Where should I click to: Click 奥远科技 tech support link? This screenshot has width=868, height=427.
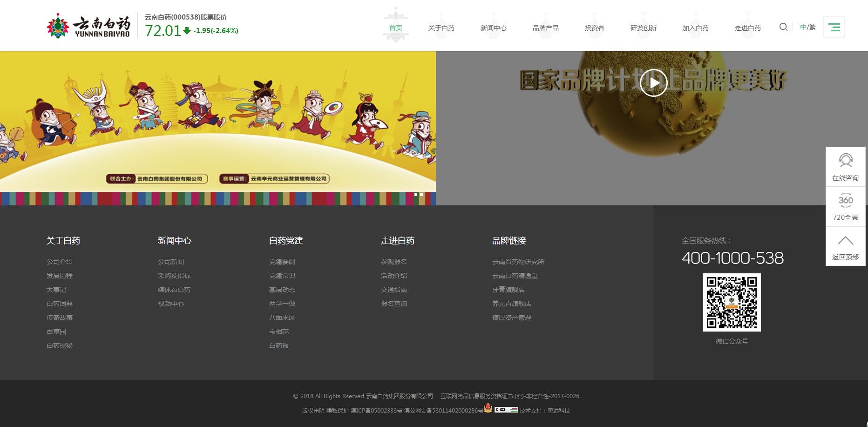coord(559,410)
